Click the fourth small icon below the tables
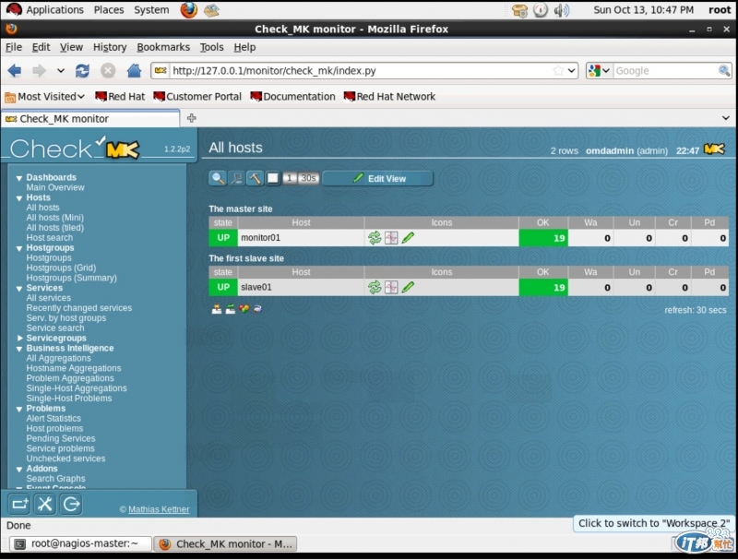 click(x=257, y=309)
